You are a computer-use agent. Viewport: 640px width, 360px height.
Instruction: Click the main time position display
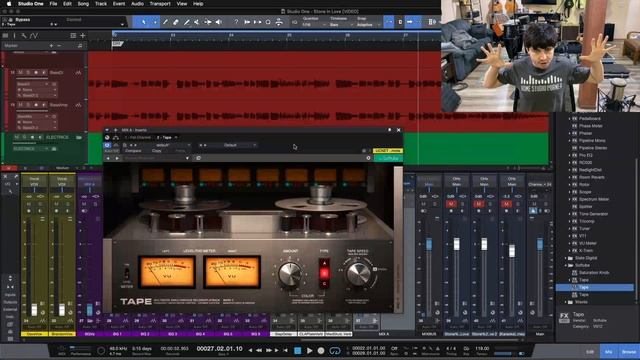(220, 349)
